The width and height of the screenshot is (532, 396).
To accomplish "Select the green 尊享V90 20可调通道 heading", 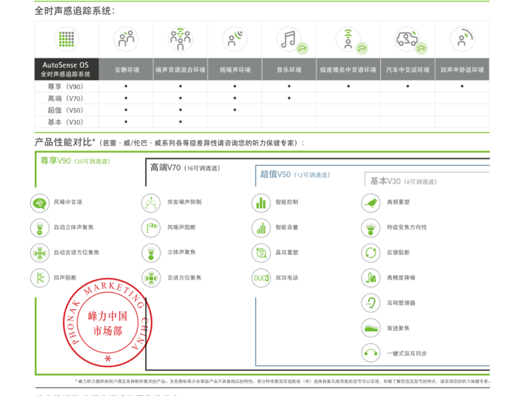I will pyautogui.click(x=75, y=161).
